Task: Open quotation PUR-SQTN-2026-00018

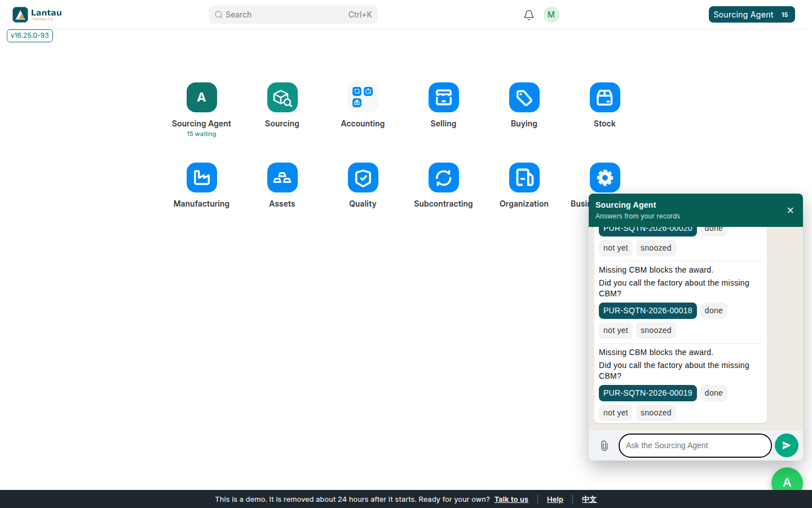Action: (647, 310)
